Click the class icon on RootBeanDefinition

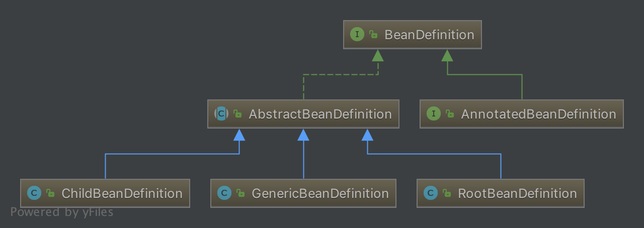point(430,193)
